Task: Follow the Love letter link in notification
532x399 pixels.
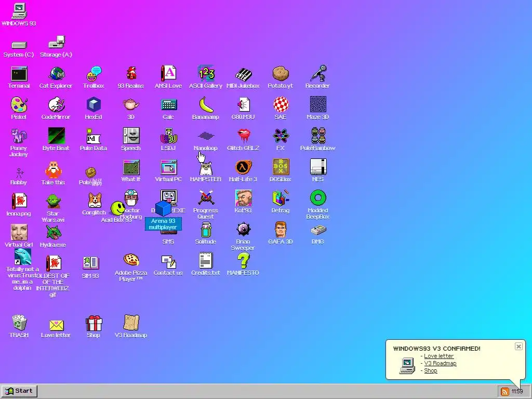Action: coord(438,356)
